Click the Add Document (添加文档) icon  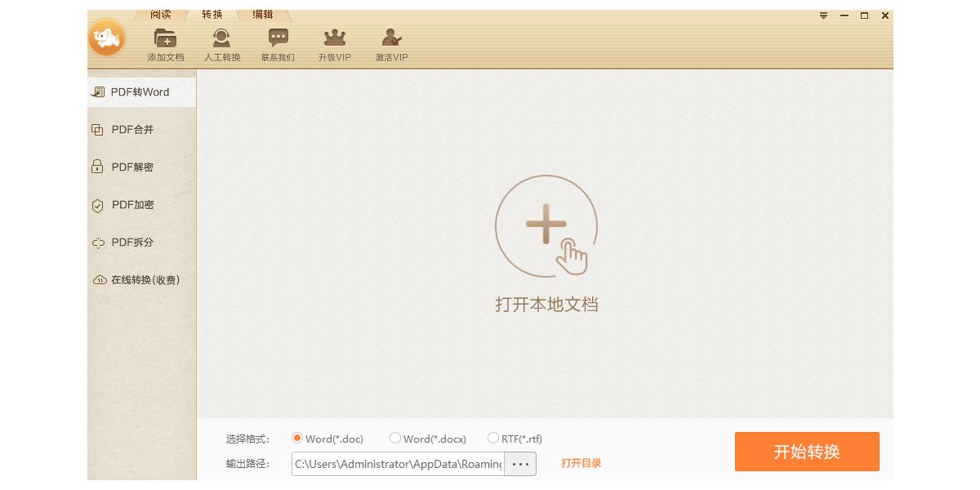click(x=165, y=39)
